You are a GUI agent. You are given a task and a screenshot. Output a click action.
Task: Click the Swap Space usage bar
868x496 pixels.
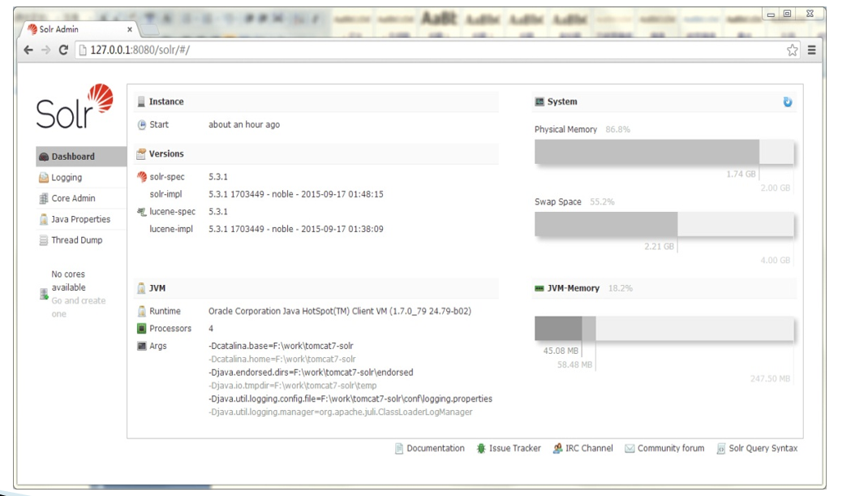coord(664,224)
